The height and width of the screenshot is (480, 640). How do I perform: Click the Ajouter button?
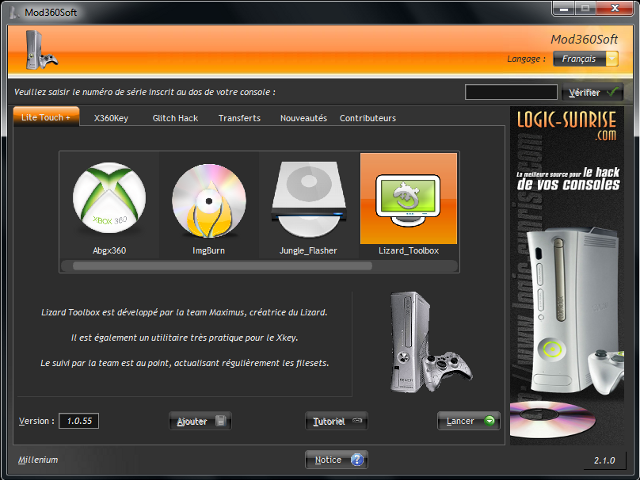click(200, 421)
